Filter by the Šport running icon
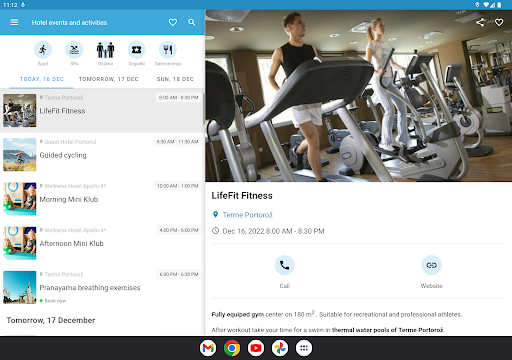Image resolution: width=512 pixels, height=360 pixels. pyautogui.click(x=43, y=50)
